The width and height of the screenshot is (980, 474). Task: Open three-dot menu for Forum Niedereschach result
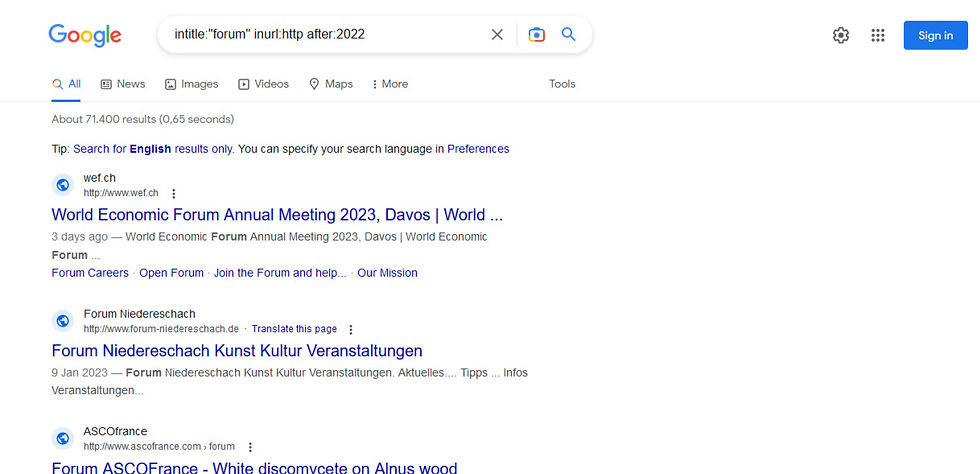(x=351, y=329)
